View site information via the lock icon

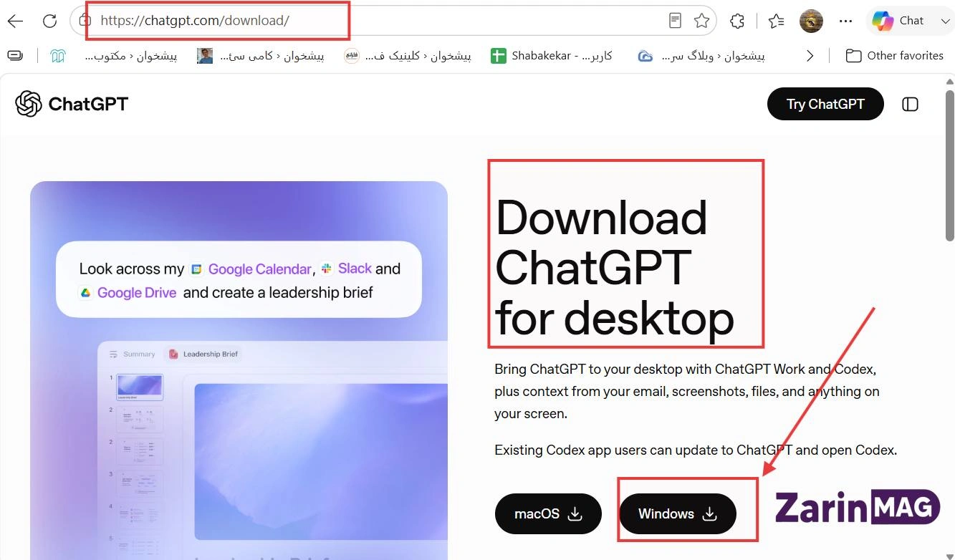click(x=85, y=20)
